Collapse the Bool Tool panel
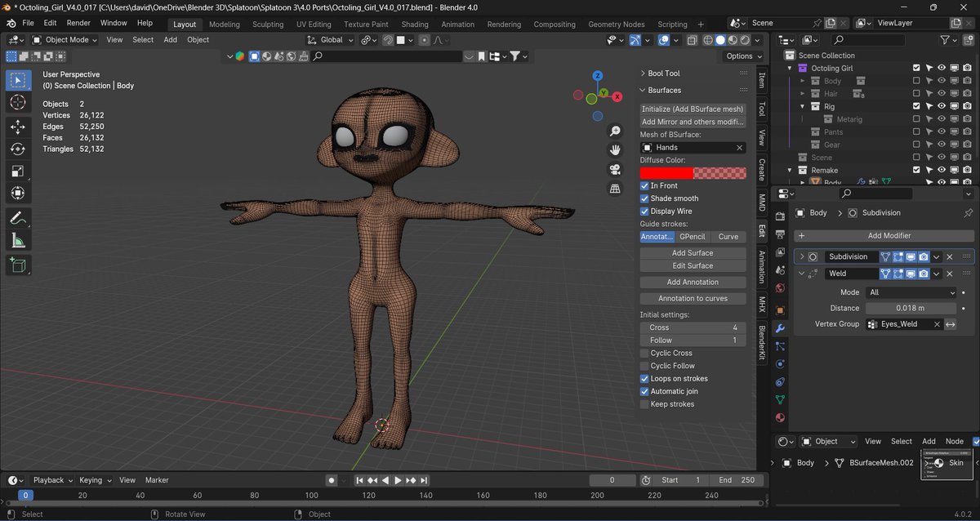980x521 pixels. tap(644, 73)
